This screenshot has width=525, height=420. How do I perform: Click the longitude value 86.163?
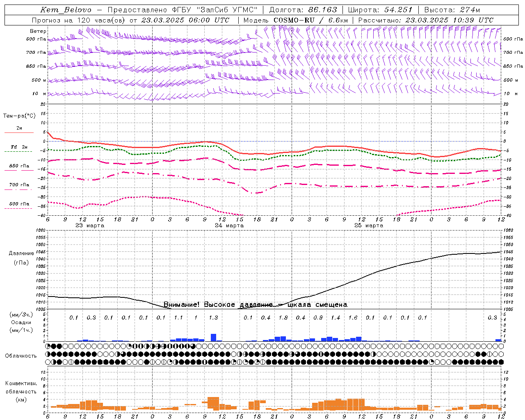(x=323, y=10)
